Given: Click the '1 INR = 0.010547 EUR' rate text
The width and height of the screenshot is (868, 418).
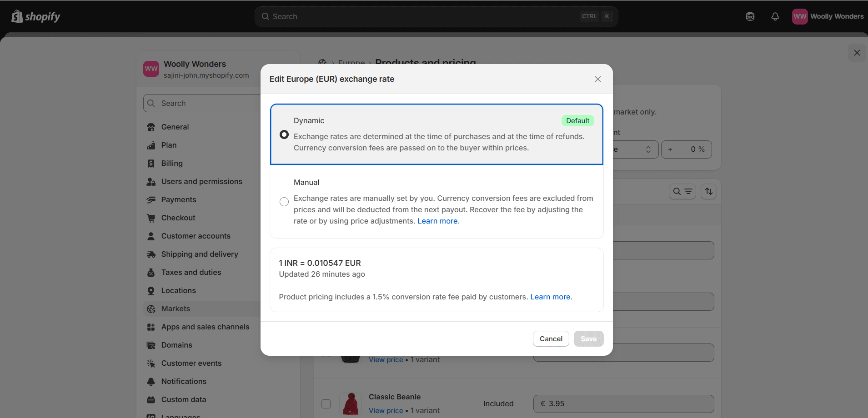Looking at the screenshot, I should 320,263.
